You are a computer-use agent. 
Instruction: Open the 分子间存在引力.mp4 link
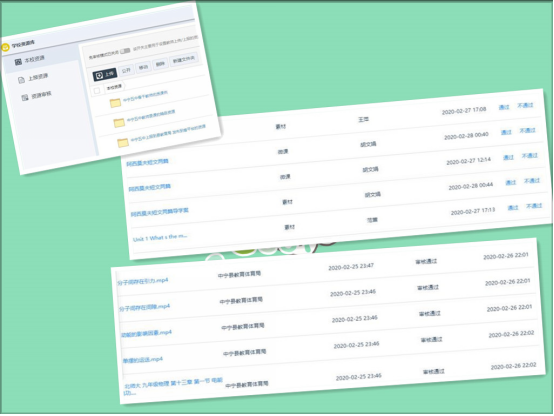(143, 281)
